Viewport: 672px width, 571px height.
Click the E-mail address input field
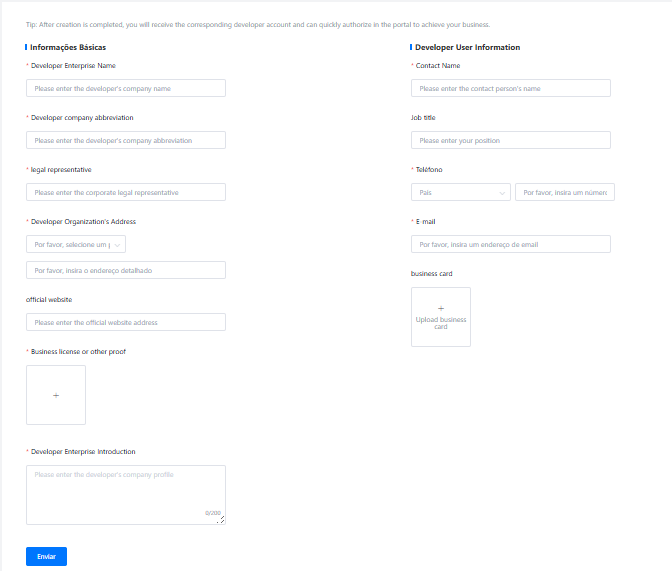(510, 244)
